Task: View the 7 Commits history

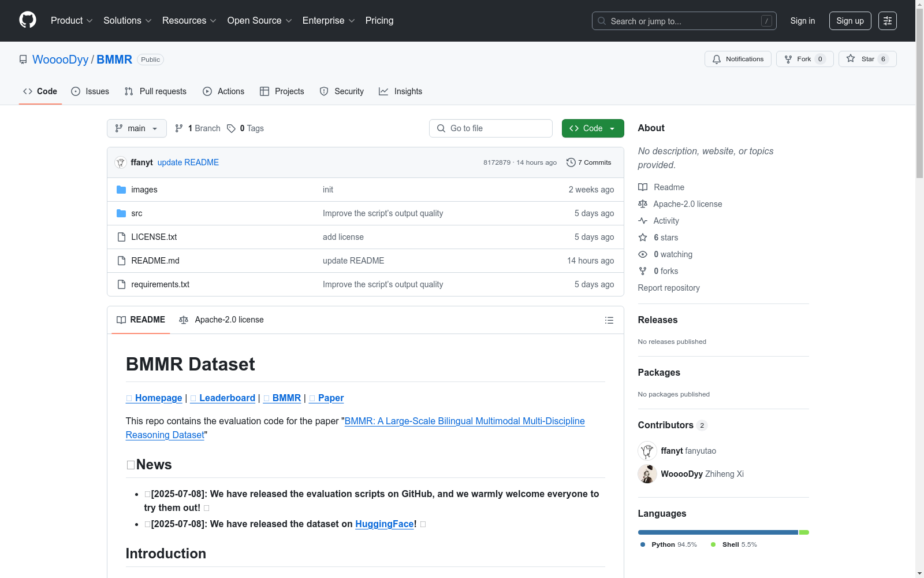Action: pyautogui.click(x=589, y=162)
